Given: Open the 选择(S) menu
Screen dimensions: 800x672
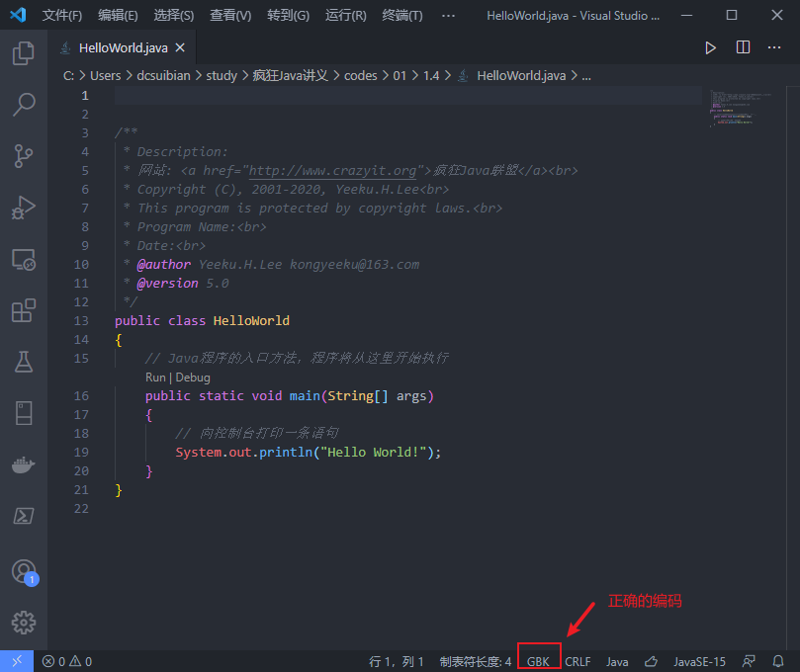Looking at the screenshot, I should coord(174,15).
